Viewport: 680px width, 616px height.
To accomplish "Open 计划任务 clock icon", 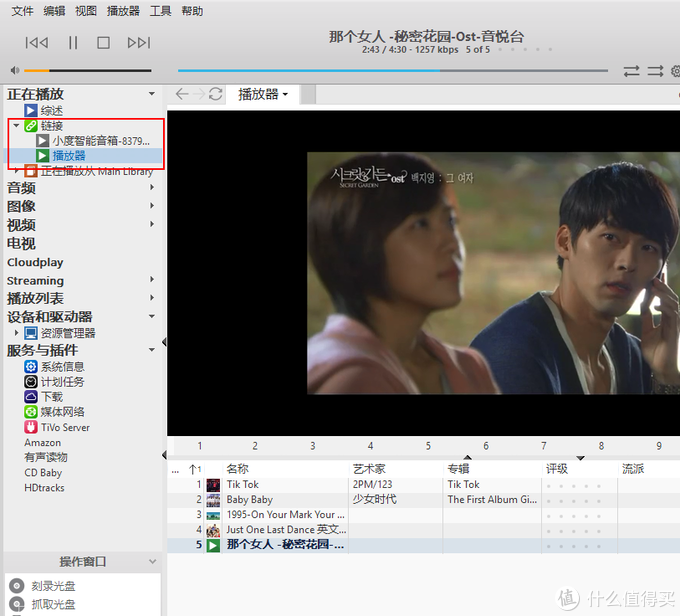I will pos(31,382).
